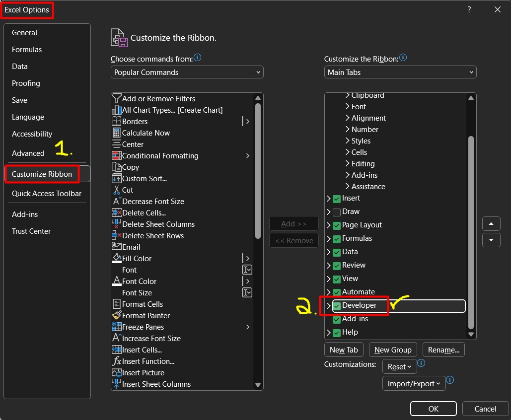Viewport: 511px width, 420px height.
Task: Toggle the Formulas tab checkbox in ribbon list
Action: click(337, 238)
